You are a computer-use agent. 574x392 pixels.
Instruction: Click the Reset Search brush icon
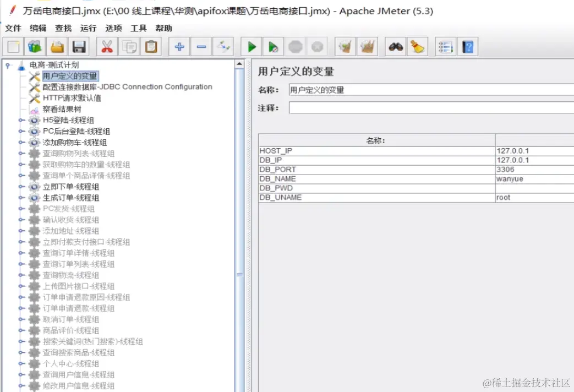pos(417,47)
